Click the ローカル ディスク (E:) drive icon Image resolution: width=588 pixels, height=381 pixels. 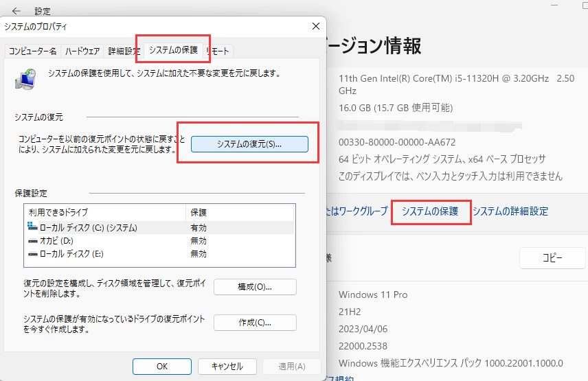pos(33,254)
